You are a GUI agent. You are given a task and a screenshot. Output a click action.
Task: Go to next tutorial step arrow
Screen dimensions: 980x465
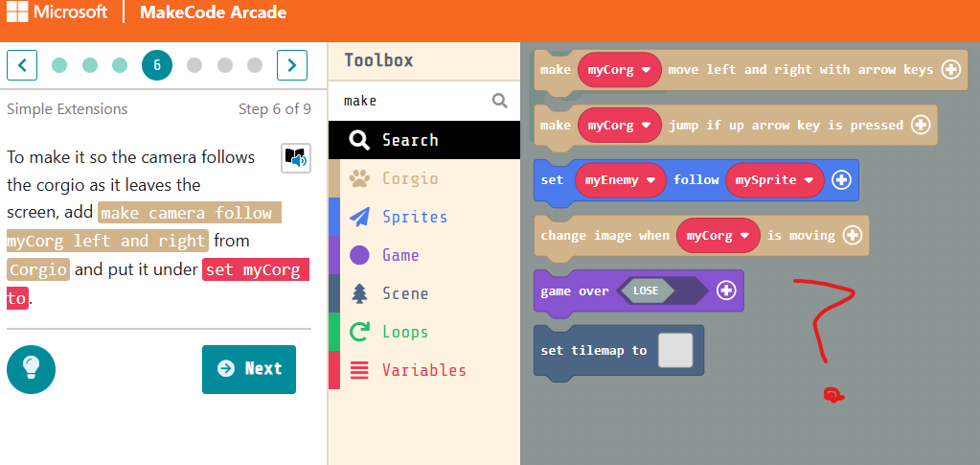(x=292, y=65)
